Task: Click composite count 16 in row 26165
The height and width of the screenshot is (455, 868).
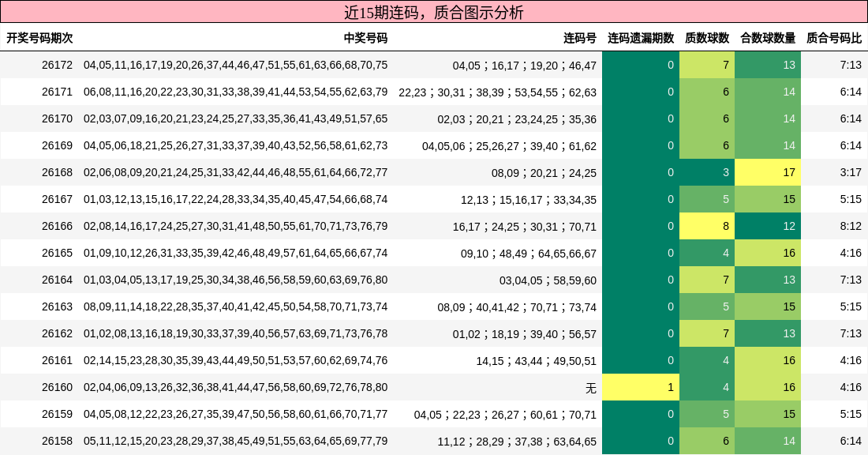Action: [x=768, y=253]
